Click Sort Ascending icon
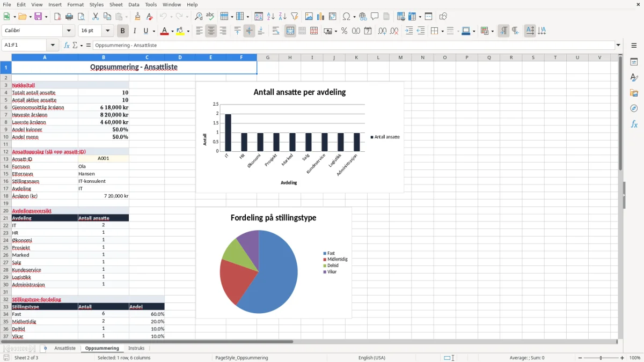 271,17
